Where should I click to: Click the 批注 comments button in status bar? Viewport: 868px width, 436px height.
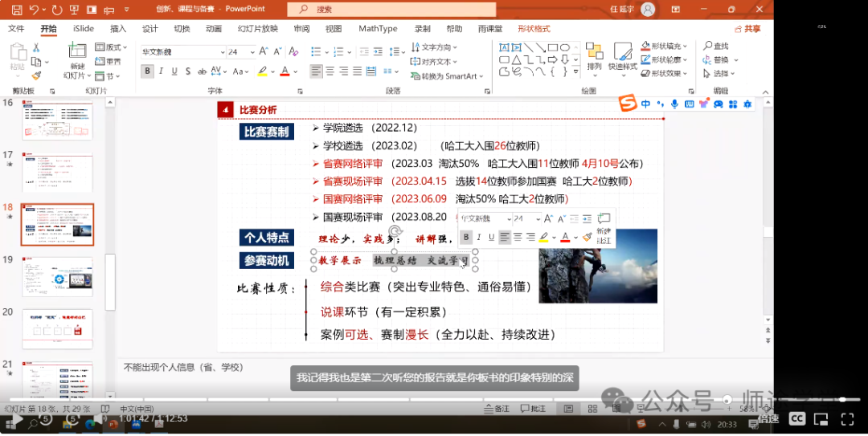533,409
